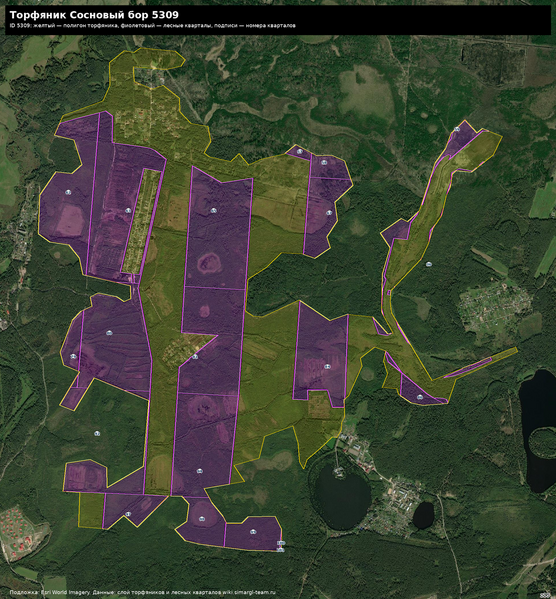Select marker in purple quarter with notched bottom edge

click(x=327, y=366)
